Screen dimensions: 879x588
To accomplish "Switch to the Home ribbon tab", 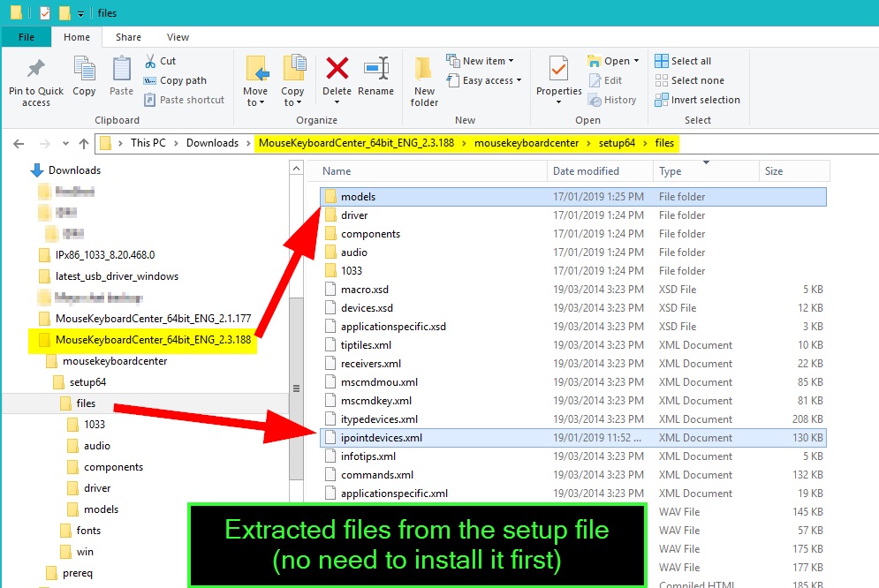I will tap(77, 37).
